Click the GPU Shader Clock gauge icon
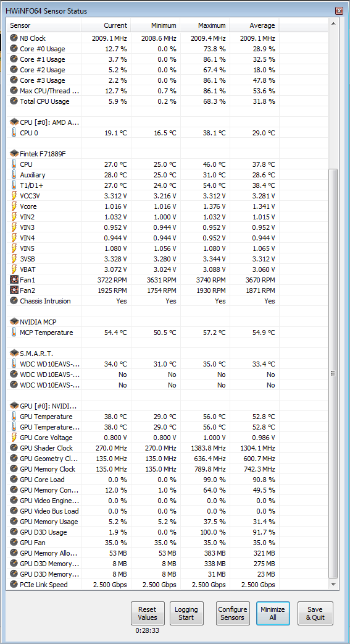Image resolution: width=350 pixels, height=644 pixels. click(x=14, y=447)
